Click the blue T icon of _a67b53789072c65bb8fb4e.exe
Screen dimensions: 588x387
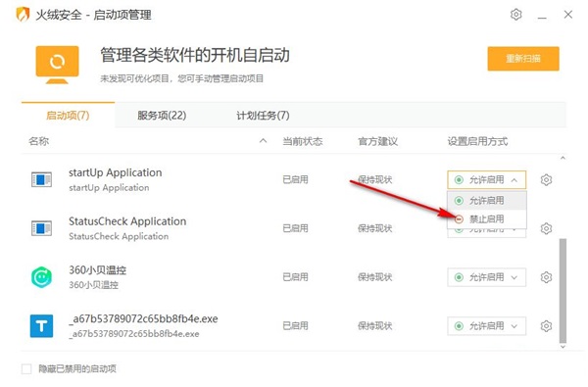(41, 326)
